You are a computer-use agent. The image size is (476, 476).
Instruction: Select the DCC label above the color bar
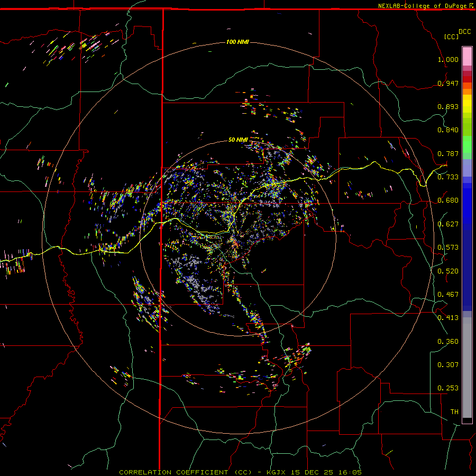coord(464,32)
